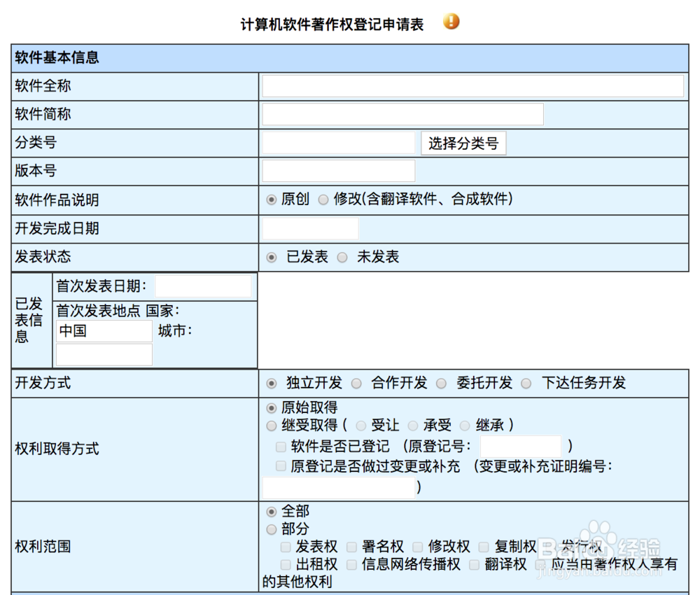Check the 翻译权 checkbox

[x=475, y=565]
